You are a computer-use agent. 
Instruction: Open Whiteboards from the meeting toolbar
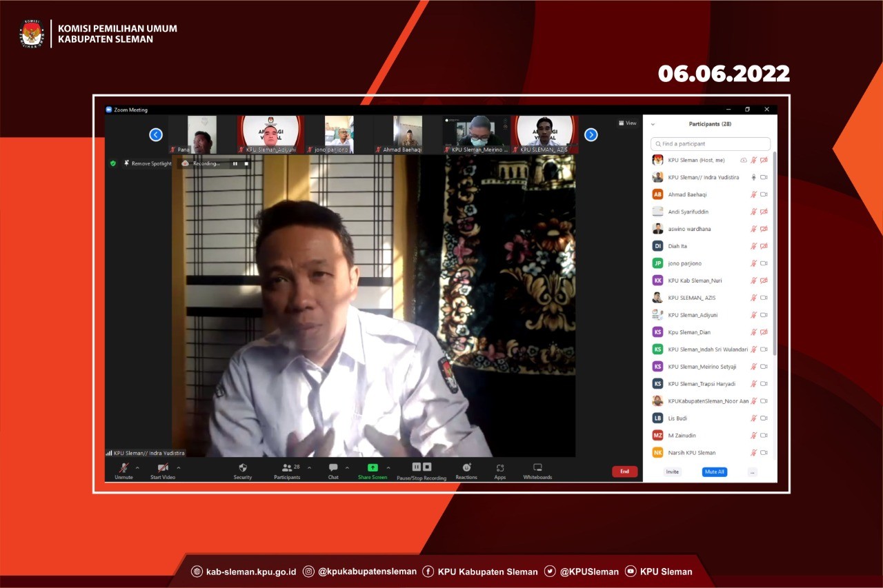[537, 468]
